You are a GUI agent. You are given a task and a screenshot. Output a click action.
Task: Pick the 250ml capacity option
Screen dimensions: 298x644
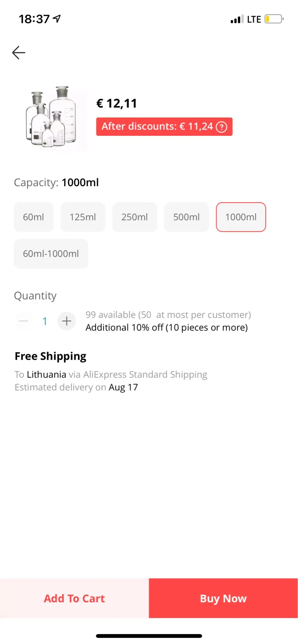coord(135,217)
